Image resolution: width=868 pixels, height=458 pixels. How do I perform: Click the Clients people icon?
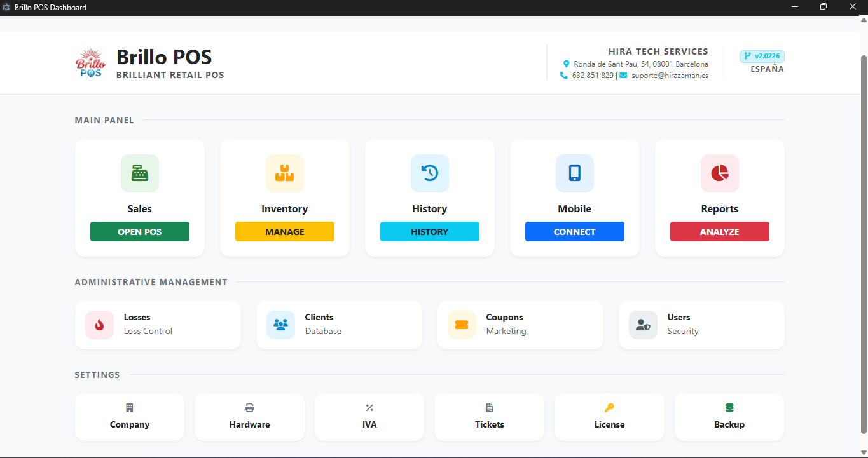click(x=280, y=325)
